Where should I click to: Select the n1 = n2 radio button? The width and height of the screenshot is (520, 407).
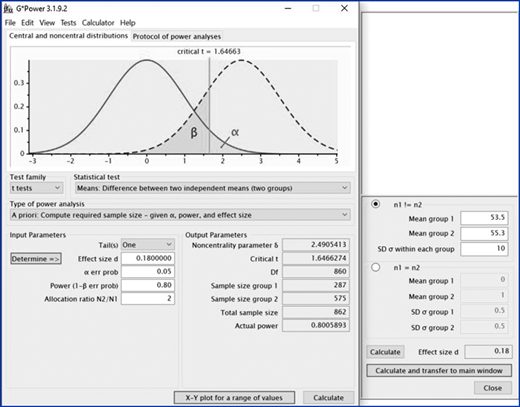(x=376, y=267)
